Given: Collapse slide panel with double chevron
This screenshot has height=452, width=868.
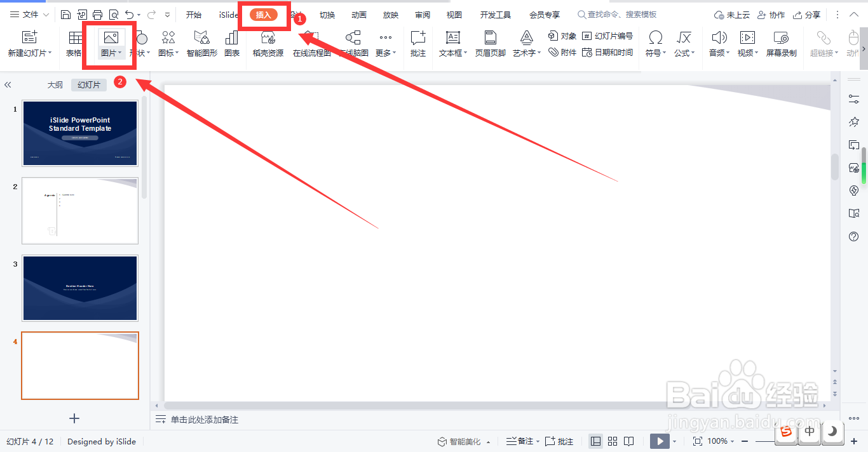Looking at the screenshot, I should [x=8, y=84].
